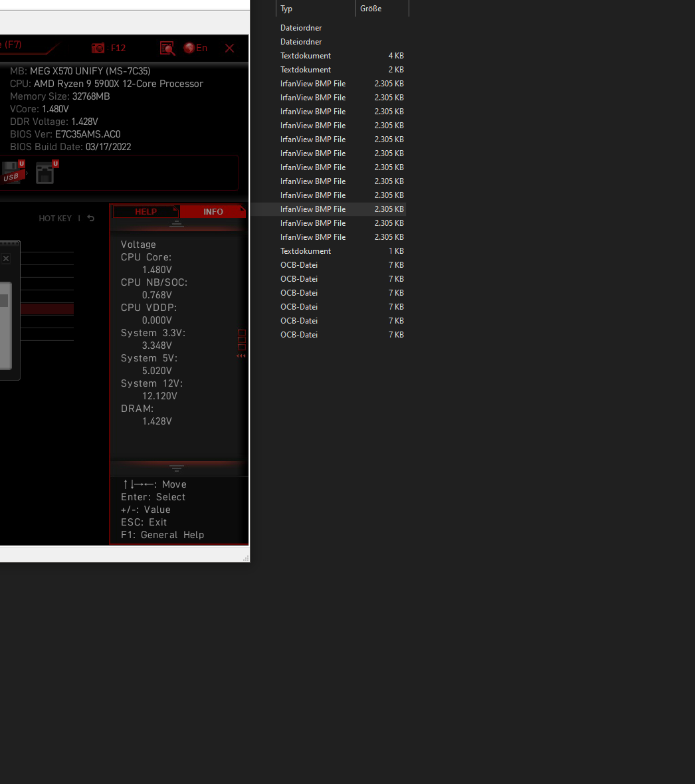Click the 12.120V value
The image size is (695, 784).
click(159, 396)
